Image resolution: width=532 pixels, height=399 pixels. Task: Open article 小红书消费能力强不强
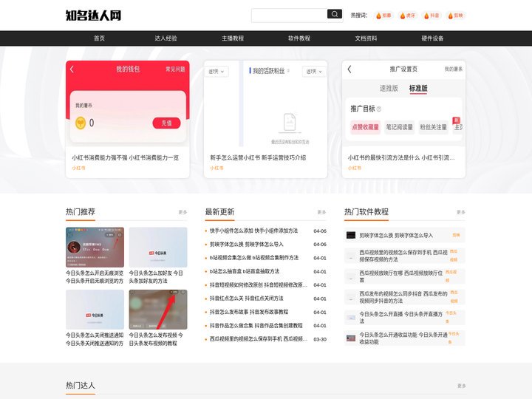coord(125,157)
